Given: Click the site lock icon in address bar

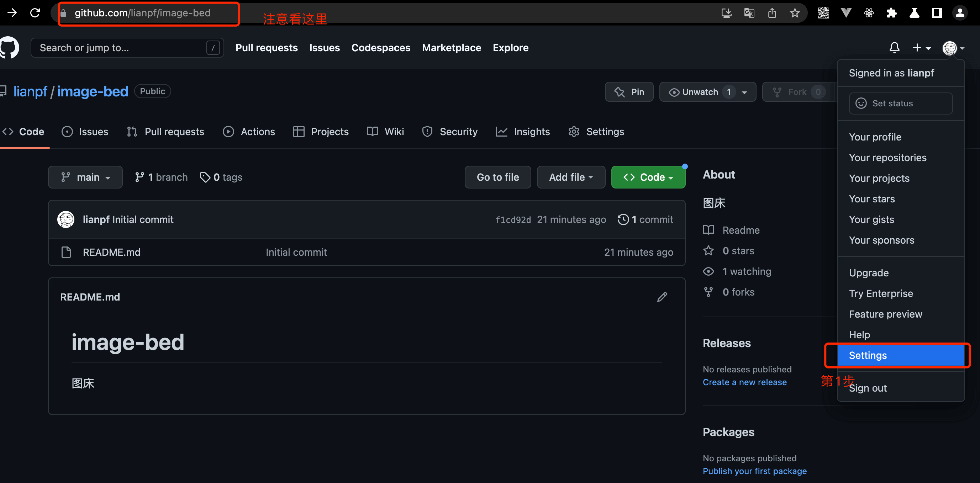Looking at the screenshot, I should tap(64, 13).
